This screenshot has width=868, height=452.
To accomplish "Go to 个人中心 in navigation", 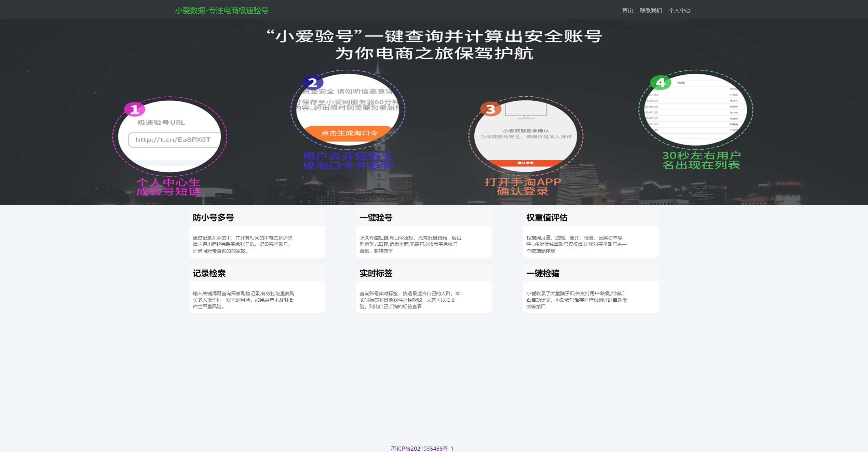I will pos(679,10).
